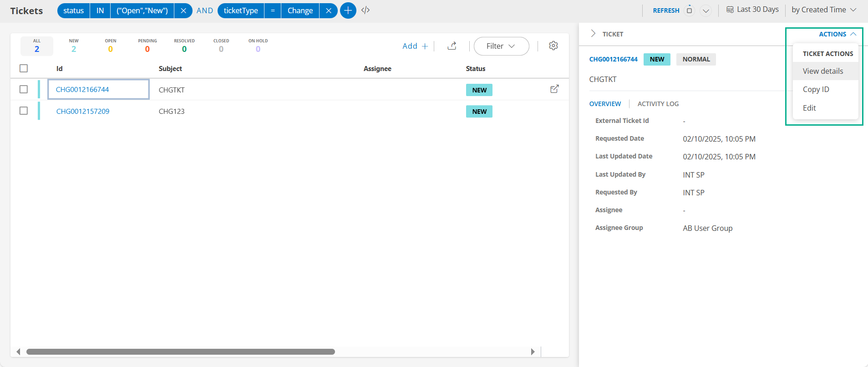
Task: Click the Requested Date value
Action: (x=719, y=139)
